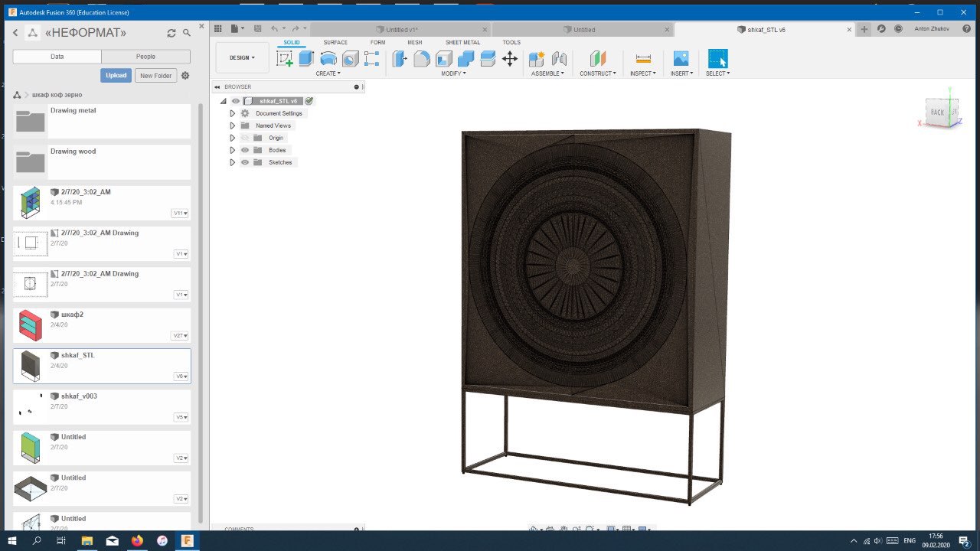
Task: Show the Origin folder
Action: coord(245,138)
